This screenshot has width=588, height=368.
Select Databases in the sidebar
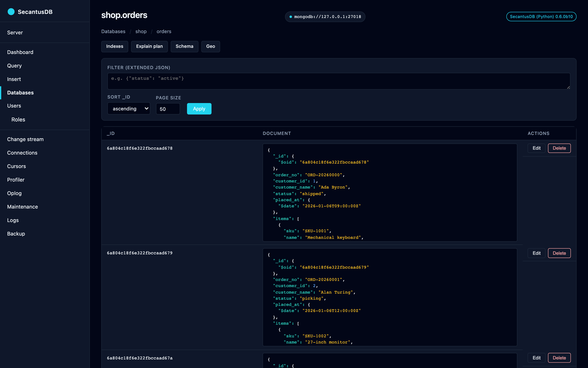coord(20,93)
